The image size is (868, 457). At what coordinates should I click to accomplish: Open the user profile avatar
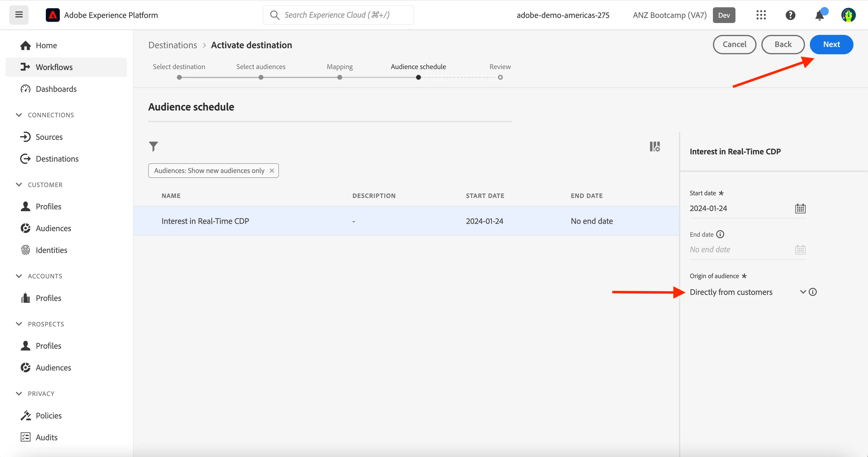tap(848, 15)
